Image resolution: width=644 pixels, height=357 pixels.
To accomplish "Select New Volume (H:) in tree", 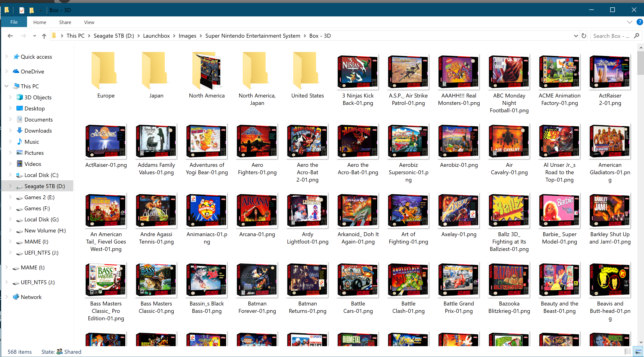I will tap(45, 230).
